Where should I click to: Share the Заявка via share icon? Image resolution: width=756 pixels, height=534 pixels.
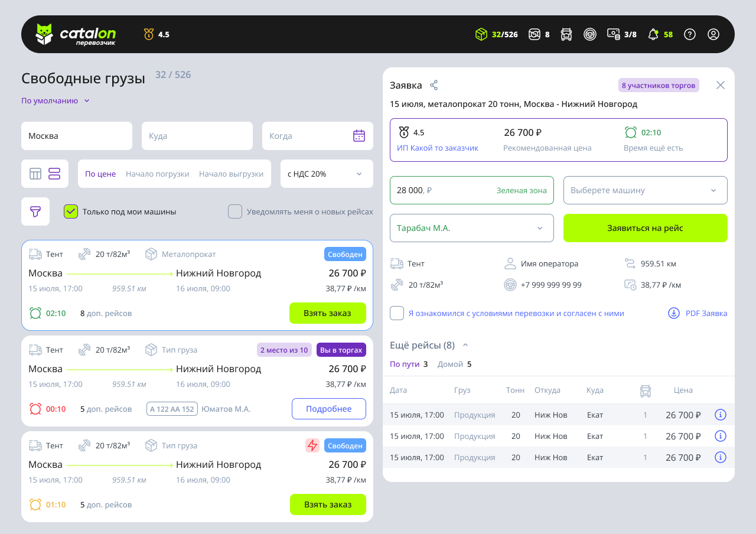tap(434, 85)
